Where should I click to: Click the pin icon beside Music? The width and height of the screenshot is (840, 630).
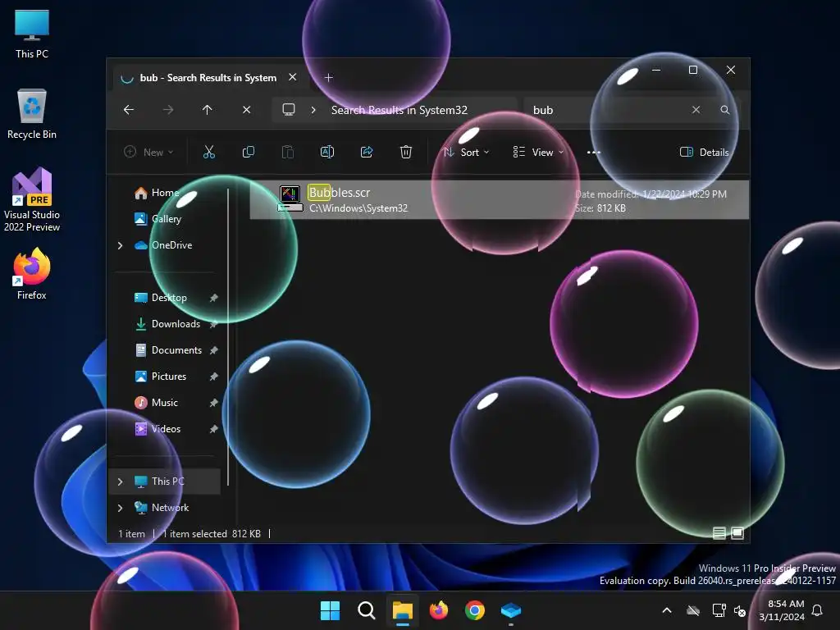click(214, 403)
